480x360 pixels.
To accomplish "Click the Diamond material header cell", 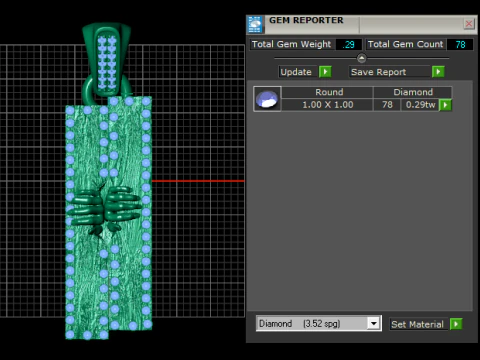I will pos(413,92).
